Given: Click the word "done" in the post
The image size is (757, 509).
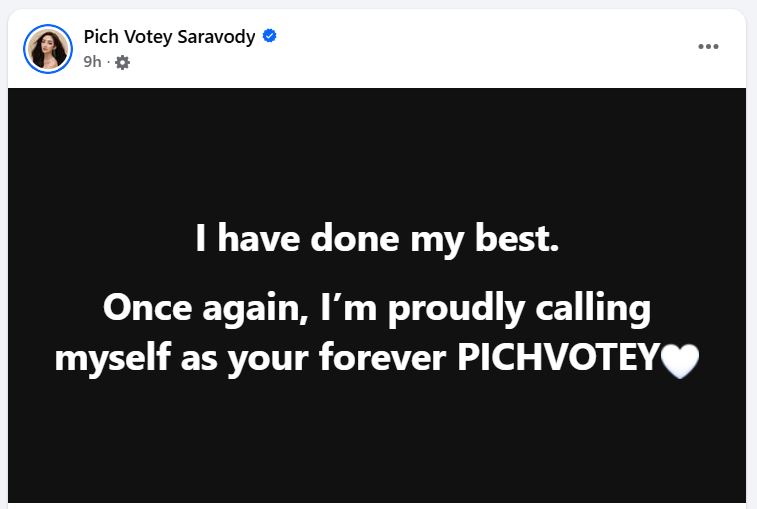Looking at the screenshot, I should [355, 238].
